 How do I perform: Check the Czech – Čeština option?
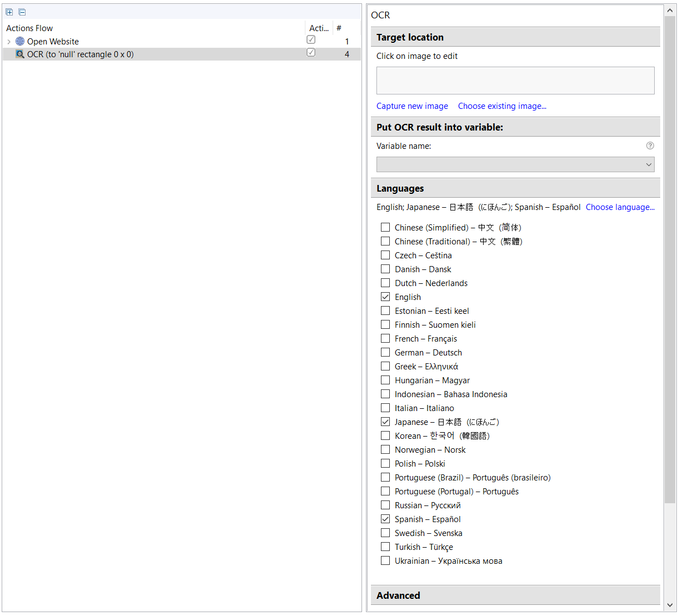click(x=385, y=255)
